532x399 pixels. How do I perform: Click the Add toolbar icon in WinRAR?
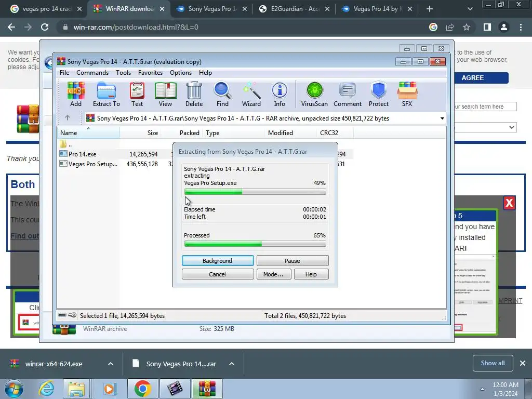pos(76,95)
